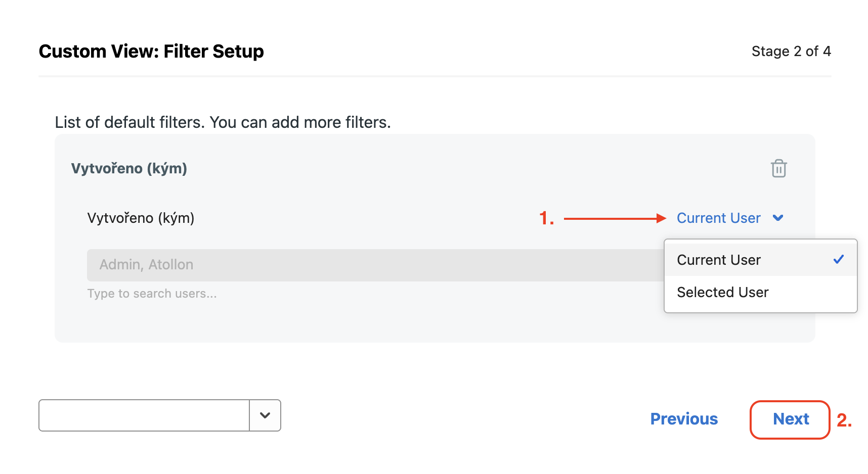The image size is (868, 474).
Task: Delete the Vytvořeno (kým) filter with trash icon
Action: [778, 168]
